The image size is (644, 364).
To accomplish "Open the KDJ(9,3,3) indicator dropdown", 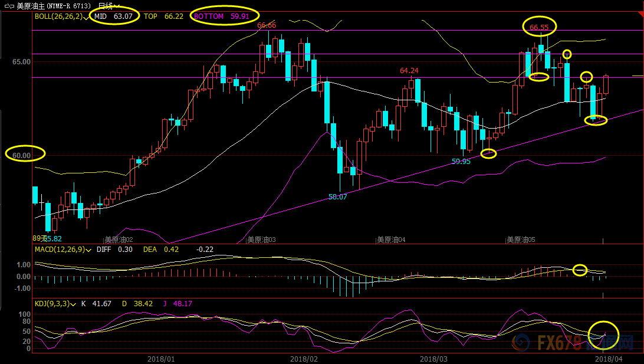I will [73, 304].
